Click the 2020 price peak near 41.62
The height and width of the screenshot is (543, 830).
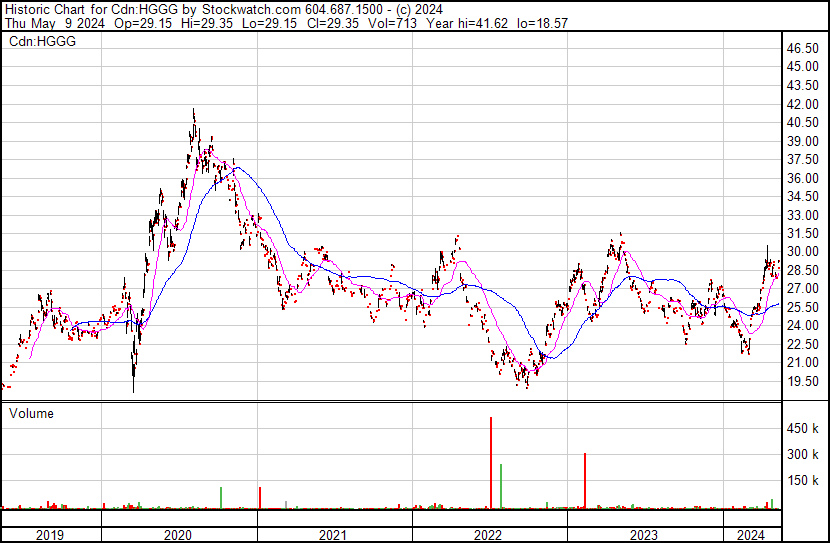tap(194, 112)
